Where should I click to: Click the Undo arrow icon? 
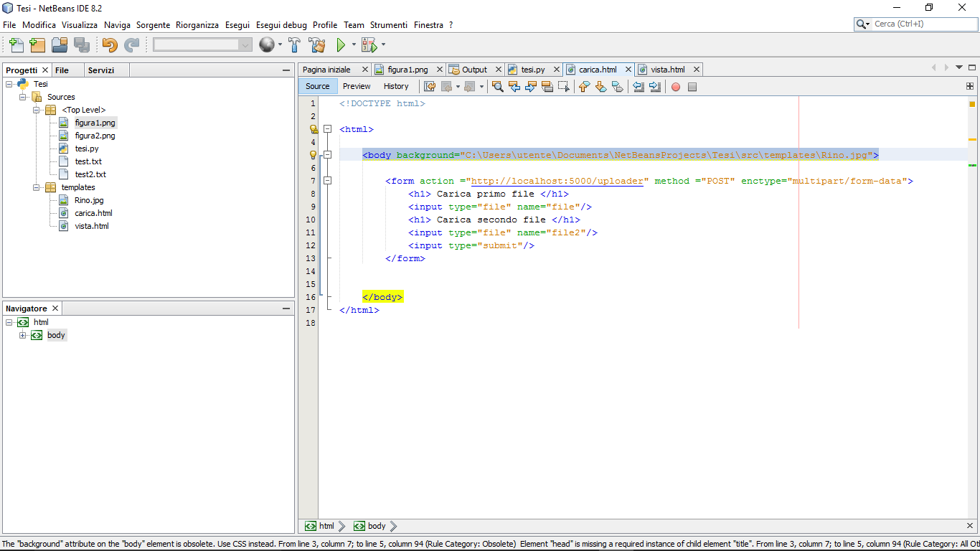click(109, 45)
